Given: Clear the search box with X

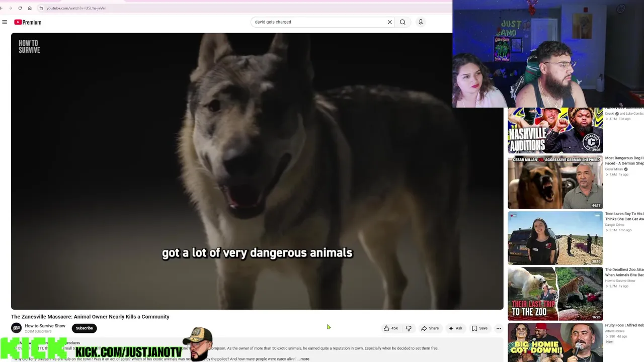Looking at the screenshot, I should tap(389, 22).
